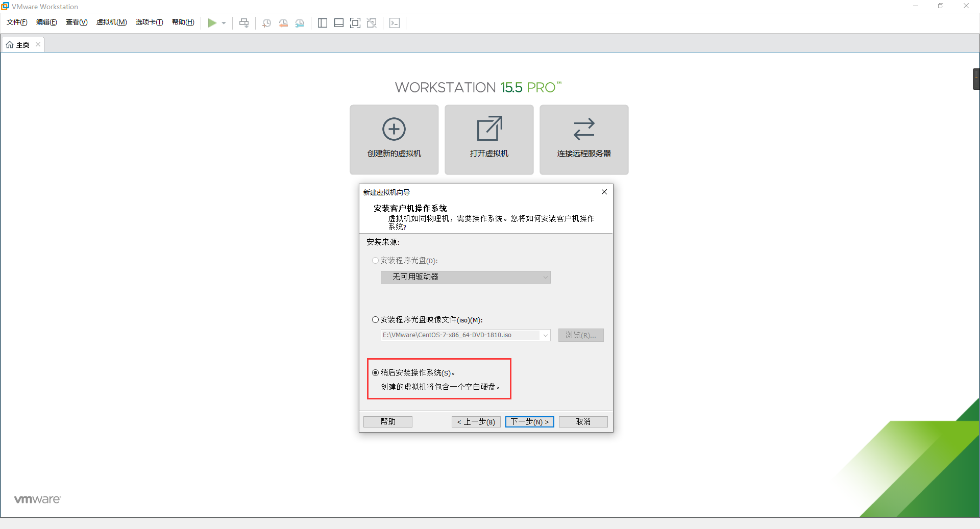Click the home icon on 主页 tab
Screen dimensions: 980x529
10,45
